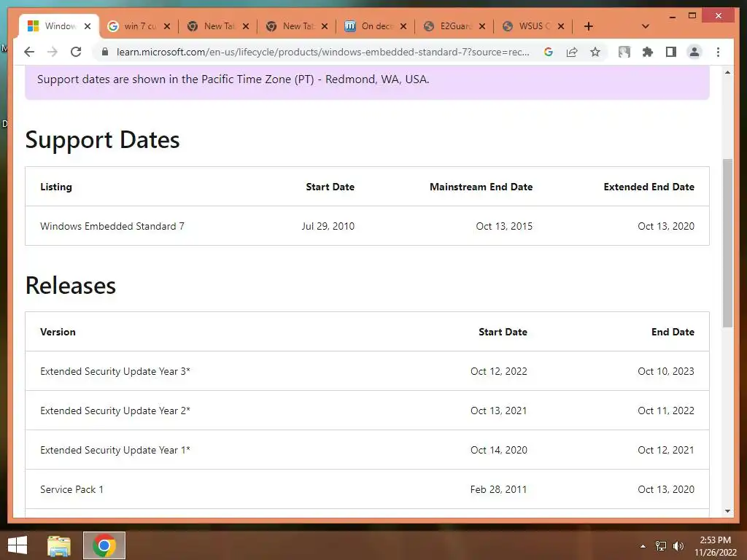Click 'Mainstream End Date' column header
747x560 pixels.
pos(481,187)
